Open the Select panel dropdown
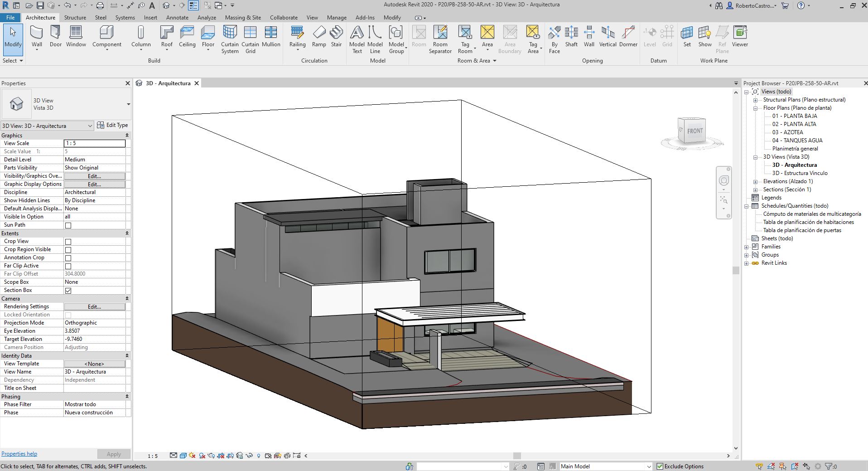This screenshot has height=471, width=868. click(x=13, y=60)
